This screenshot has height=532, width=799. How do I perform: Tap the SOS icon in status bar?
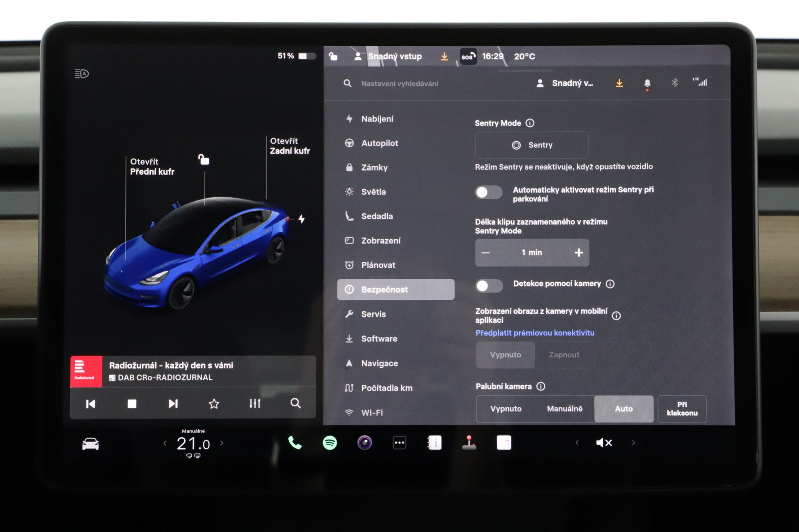pyautogui.click(x=468, y=56)
